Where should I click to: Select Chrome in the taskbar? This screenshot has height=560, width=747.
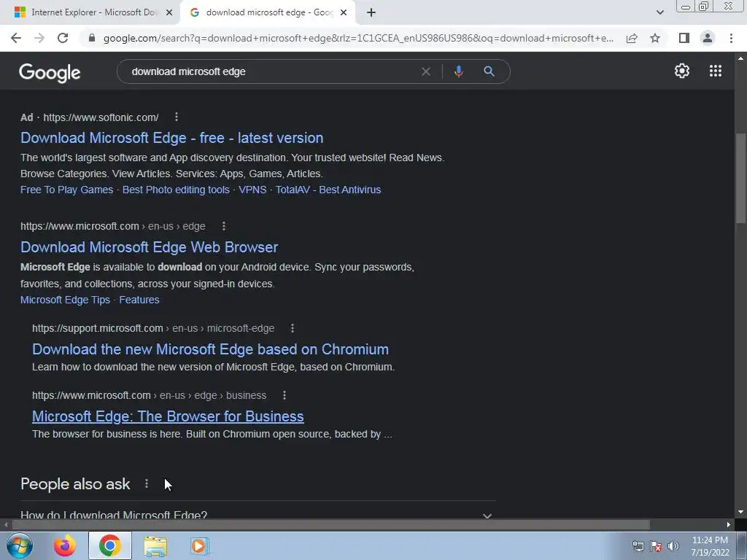(109, 545)
